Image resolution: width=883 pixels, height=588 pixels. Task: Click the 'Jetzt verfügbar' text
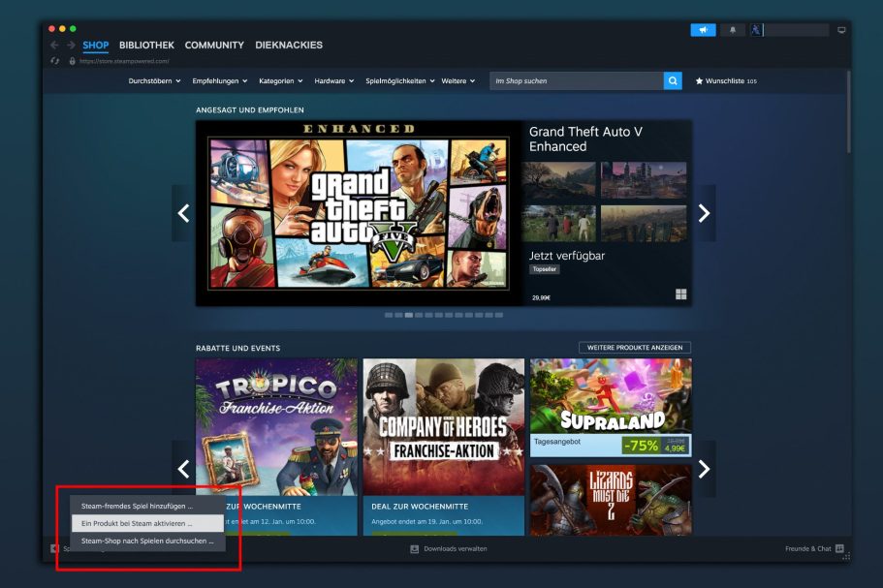(566, 256)
